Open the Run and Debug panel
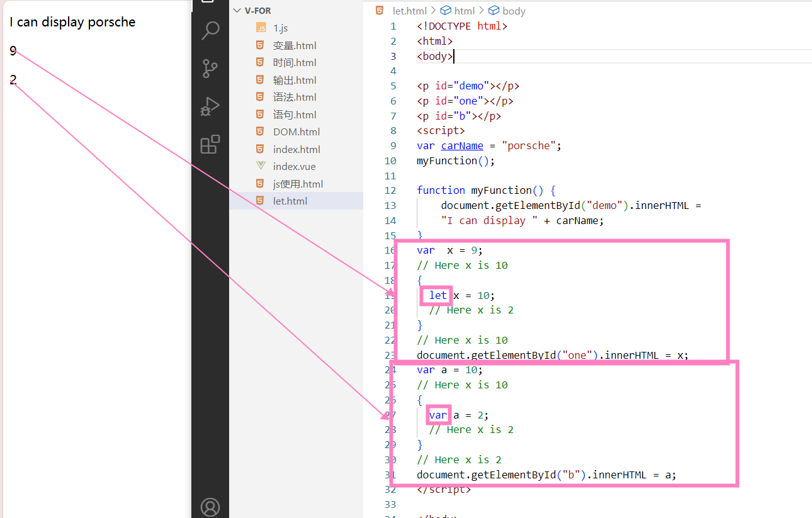812x518 pixels. [x=210, y=106]
